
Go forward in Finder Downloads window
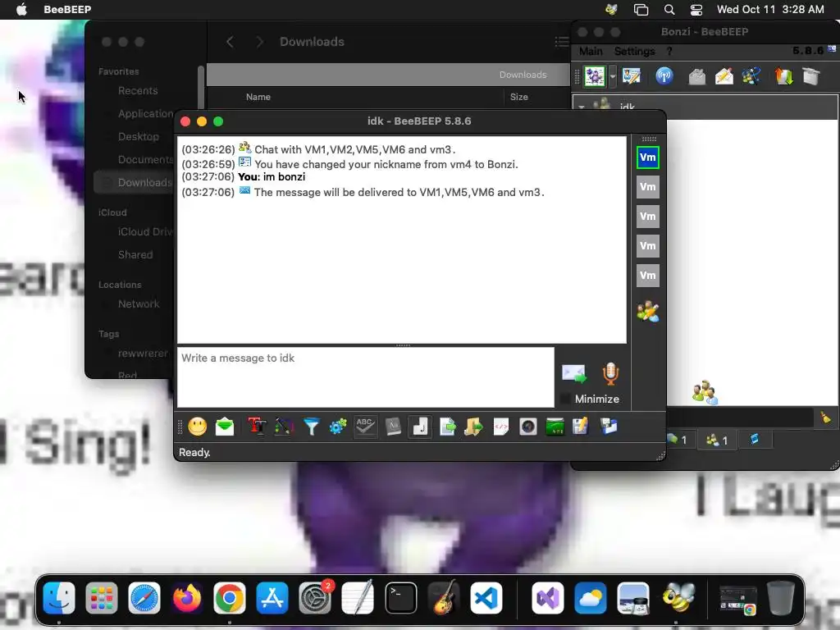260,42
